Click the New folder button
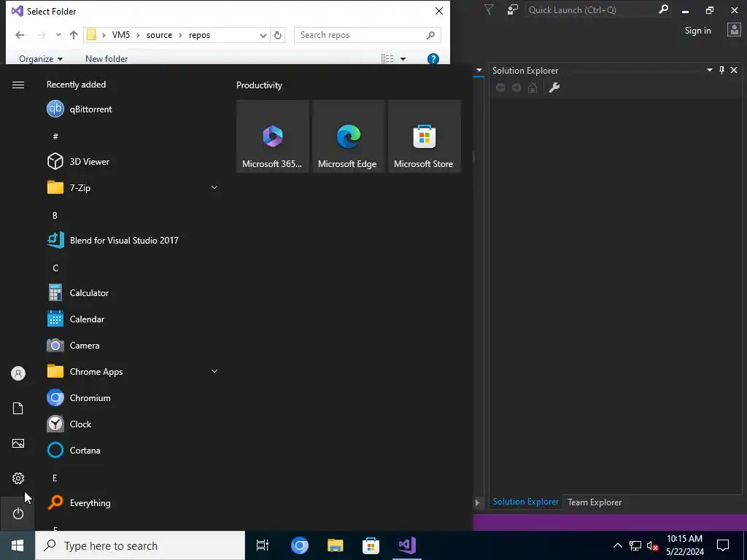Screen dimensions: 747x560 pyautogui.click(x=107, y=58)
